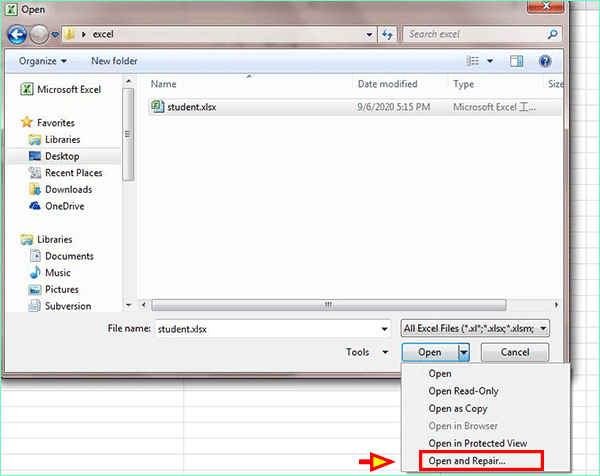Click the student.xlsx Excel file icon
The width and height of the screenshot is (600, 476).
pos(157,106)
